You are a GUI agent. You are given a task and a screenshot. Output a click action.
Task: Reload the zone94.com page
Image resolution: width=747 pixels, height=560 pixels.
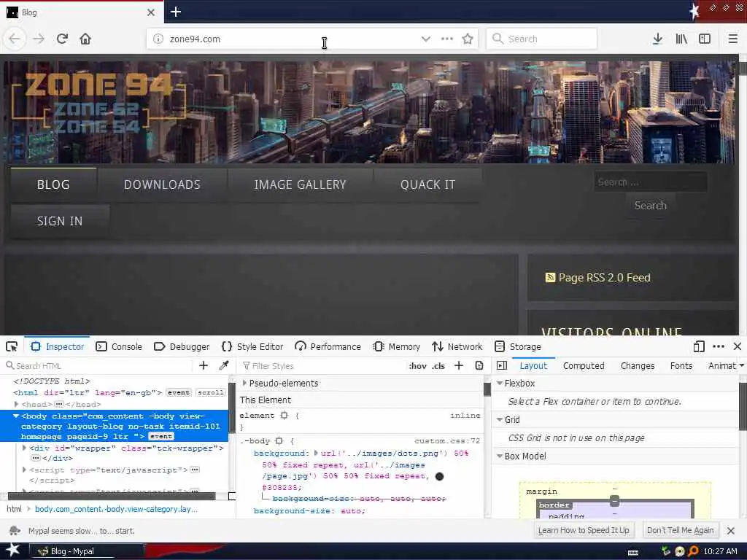pyautogui.click(x=62, y=39)
